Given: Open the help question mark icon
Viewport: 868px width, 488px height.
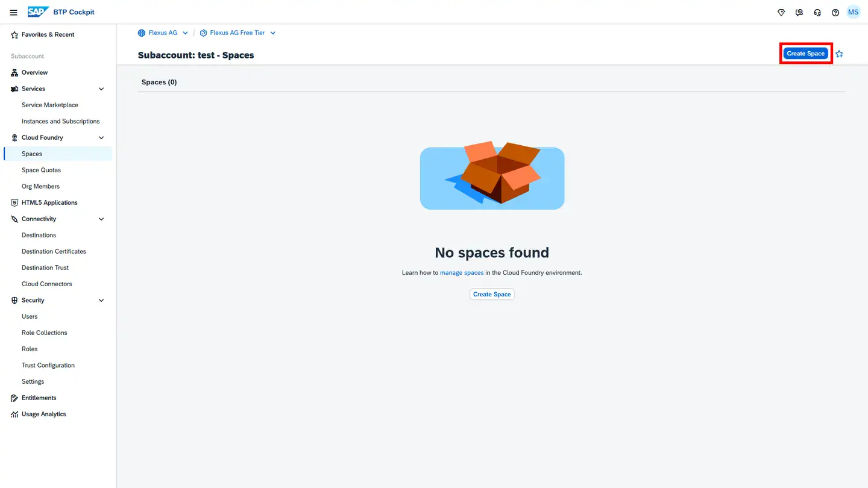Looking at the screenshot, I should coord(835,12).
